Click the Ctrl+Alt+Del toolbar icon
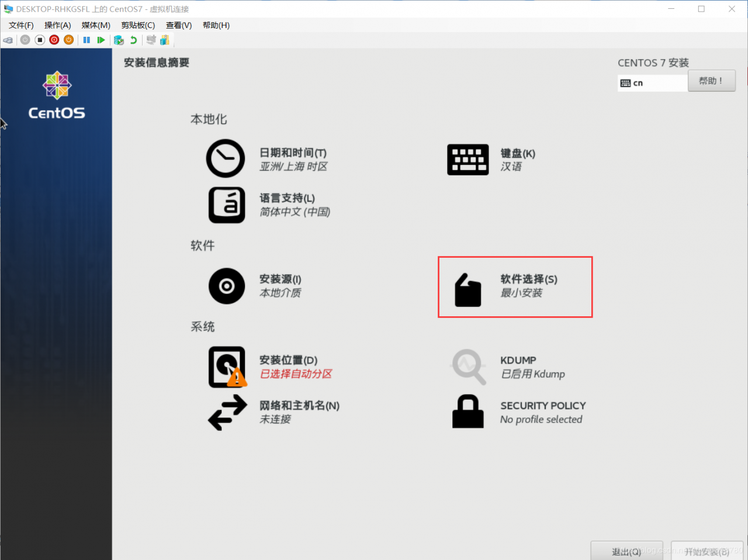Screen dimensions: 748x560 [8, 40]
